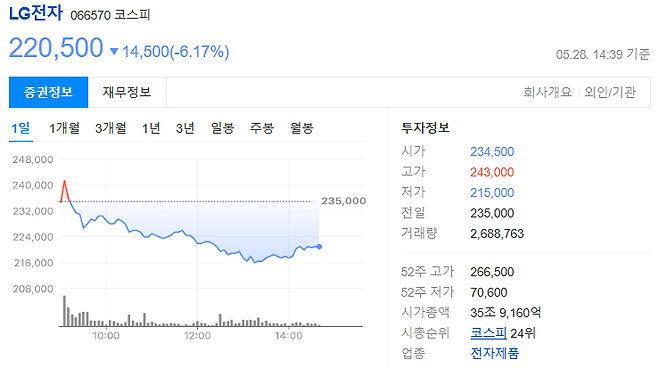The image size is (658, 368).
Task: Select the 3개월 chart period
Action: [110, 128]
